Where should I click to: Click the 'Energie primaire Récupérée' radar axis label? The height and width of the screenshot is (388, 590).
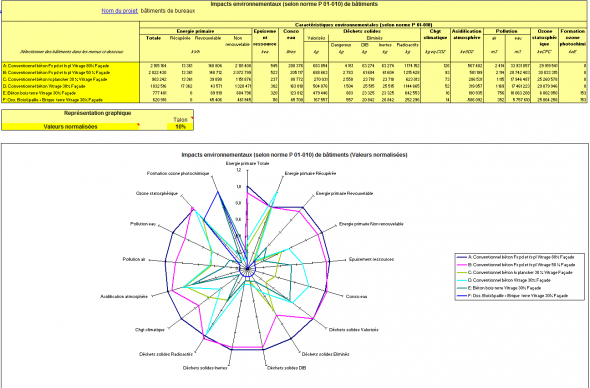pos(310,173)
